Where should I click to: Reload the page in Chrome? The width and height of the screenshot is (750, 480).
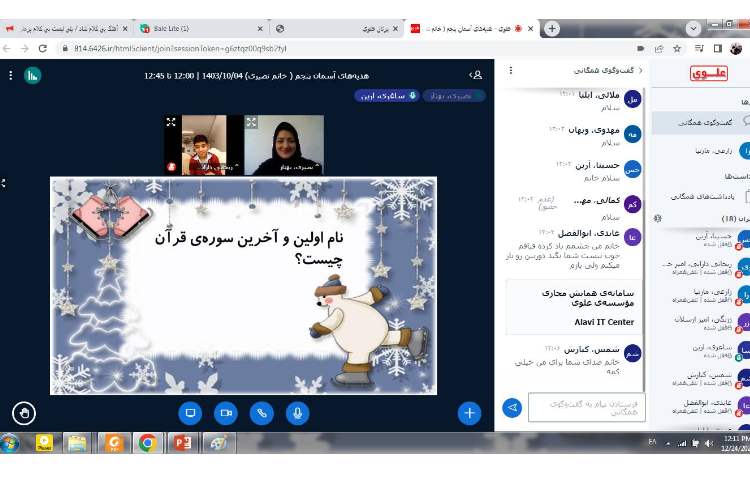pos(43,48)
